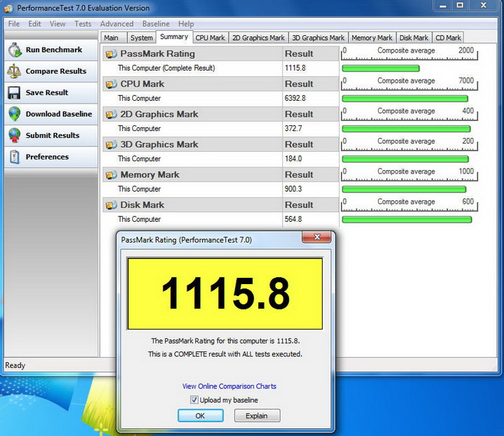This screenshot has width=504, height=436.
Task: Switch to the CPU Mark tab
Action: [210, 38]
